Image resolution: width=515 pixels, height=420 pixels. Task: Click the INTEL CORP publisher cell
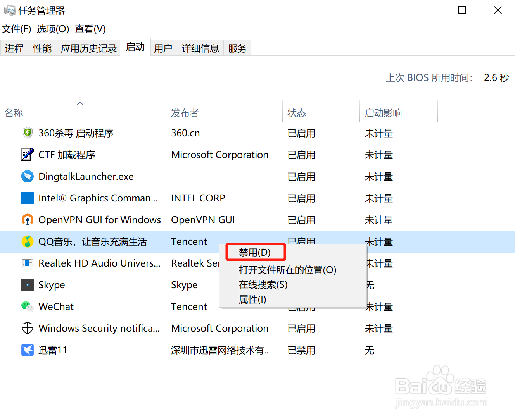198,198
